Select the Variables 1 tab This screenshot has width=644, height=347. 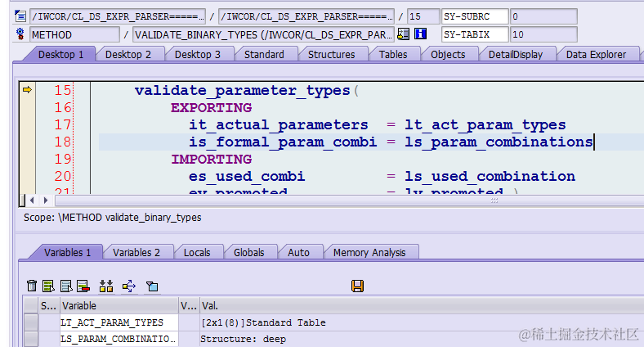[x=68, y=252]
